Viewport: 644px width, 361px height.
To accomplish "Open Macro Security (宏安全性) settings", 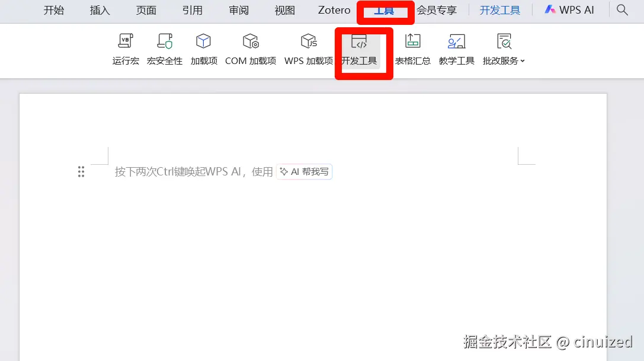I will coord(165,49).
